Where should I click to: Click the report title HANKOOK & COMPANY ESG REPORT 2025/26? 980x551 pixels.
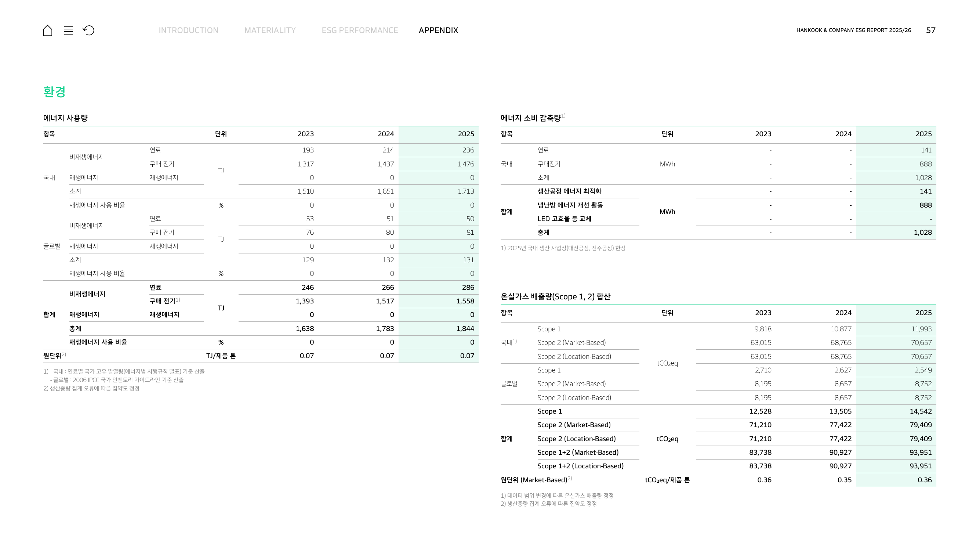[x=853, y=30]
